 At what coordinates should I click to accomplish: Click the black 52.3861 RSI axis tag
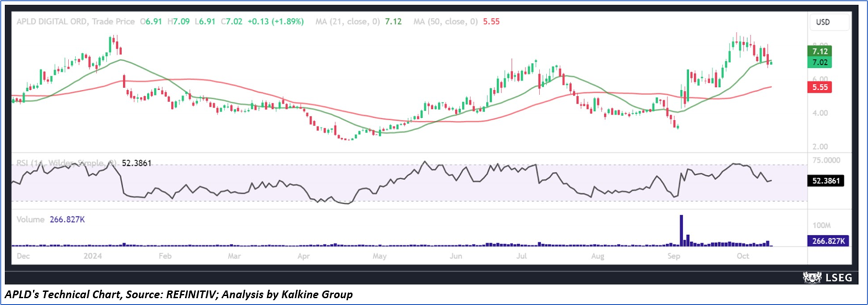tap(825, 180)
